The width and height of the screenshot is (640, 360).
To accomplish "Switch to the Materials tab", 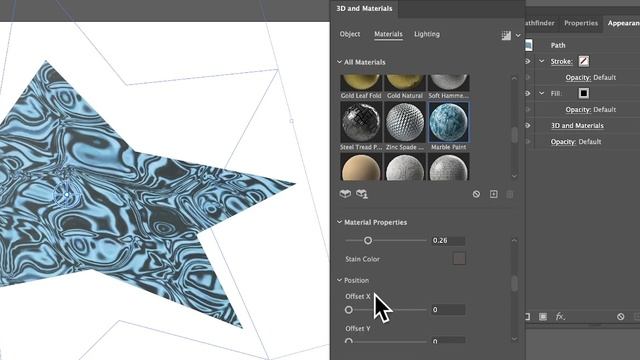I will click(x=388, y=34).
